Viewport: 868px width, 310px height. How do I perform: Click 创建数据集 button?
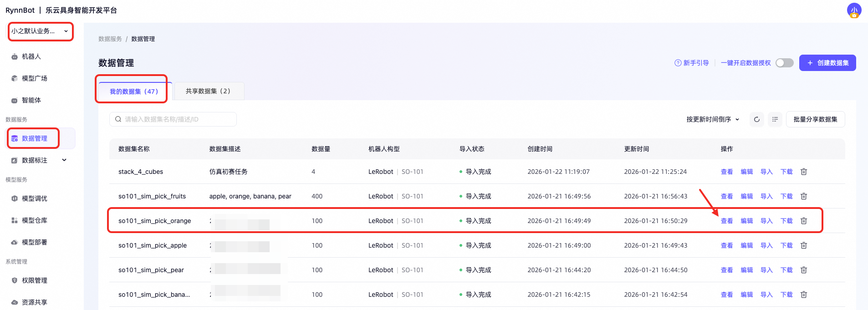pos(827,63)
